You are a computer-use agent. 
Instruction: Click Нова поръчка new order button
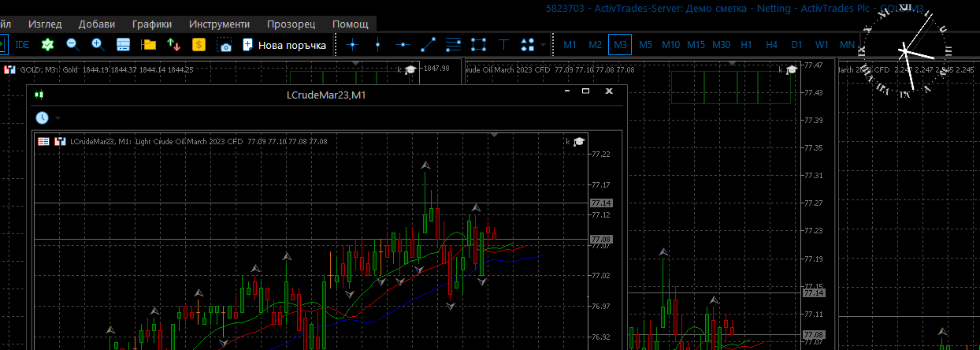[284, 45]
